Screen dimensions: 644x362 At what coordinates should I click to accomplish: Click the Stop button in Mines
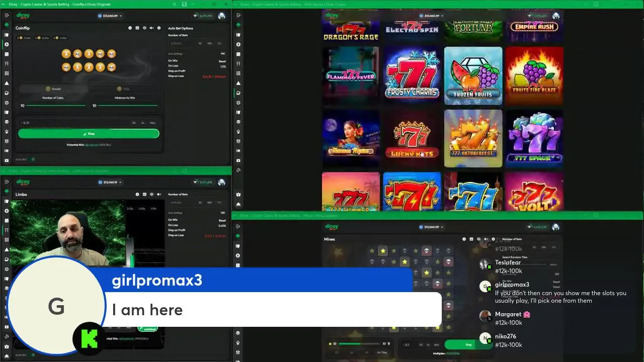click(468, 344)
